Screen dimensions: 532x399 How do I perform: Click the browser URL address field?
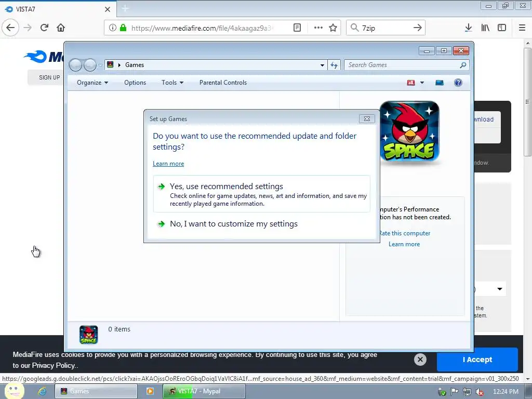point(202,28)
